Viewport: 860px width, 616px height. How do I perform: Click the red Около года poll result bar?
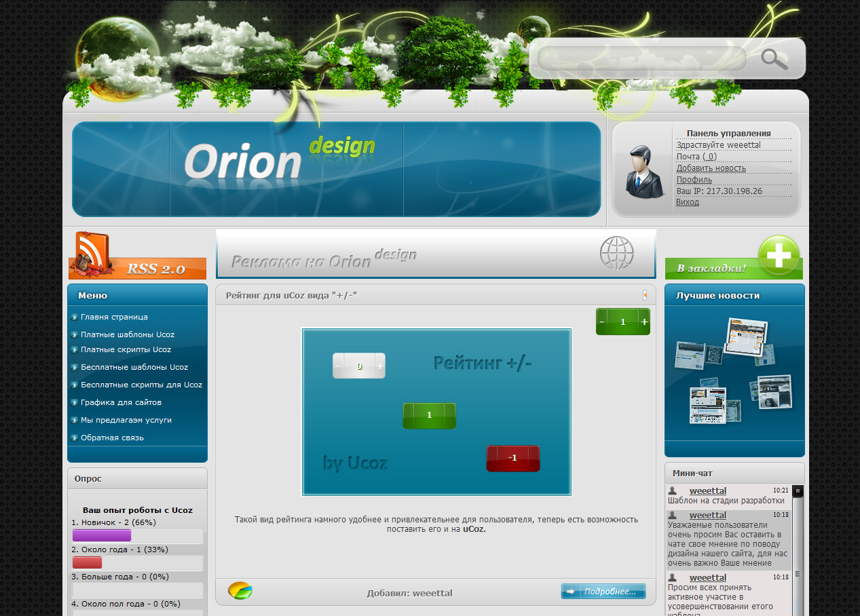click(x=87, y=562)
